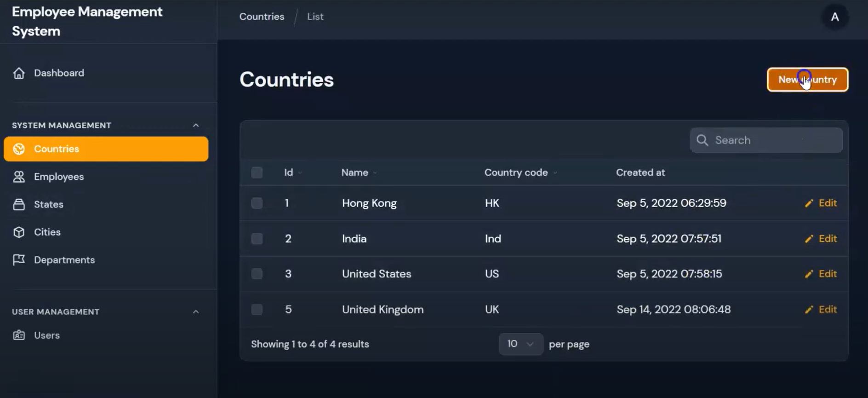868x398 pixels.
Task: Click the Employees people icon
Action: (19, 177)
